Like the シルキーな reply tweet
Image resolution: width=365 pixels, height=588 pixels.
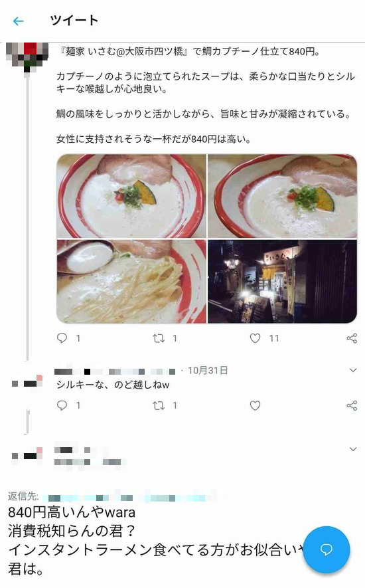(x=256, y=405)
